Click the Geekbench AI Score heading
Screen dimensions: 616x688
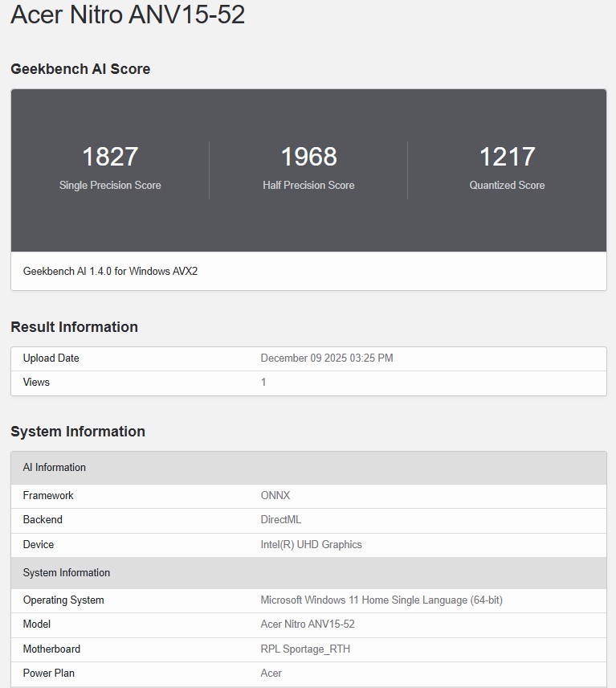pos(80,69)
